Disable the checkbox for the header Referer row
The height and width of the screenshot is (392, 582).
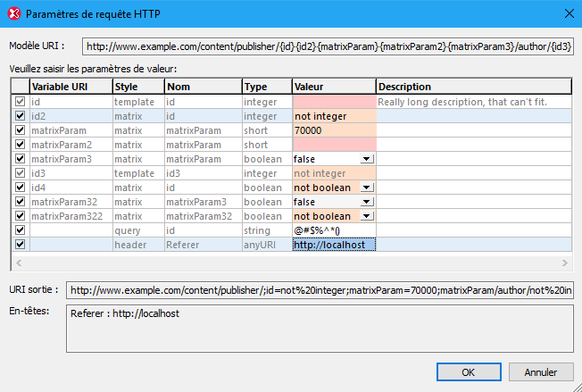[x=20, y=245]
